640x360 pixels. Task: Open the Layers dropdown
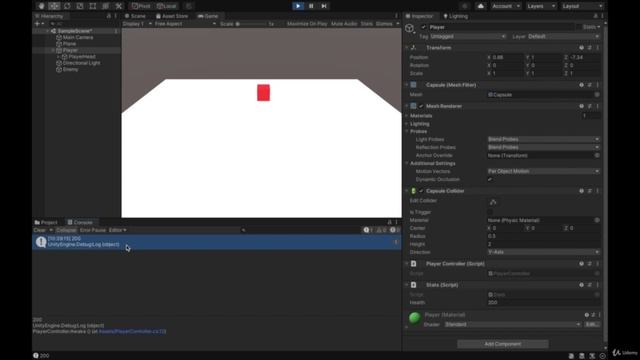pos(541,6)
